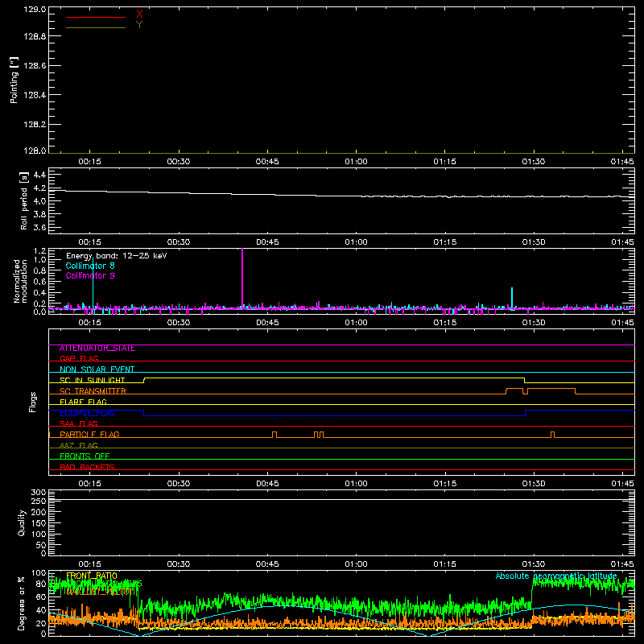Select the Collimator 9 legend label
The image size is (644, 644).
(x=90, y=275)
